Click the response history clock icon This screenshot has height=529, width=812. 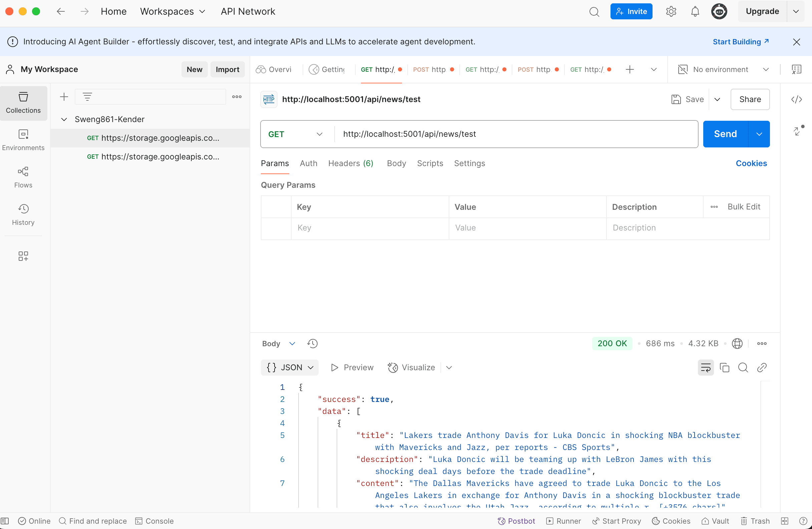(312, 344)
